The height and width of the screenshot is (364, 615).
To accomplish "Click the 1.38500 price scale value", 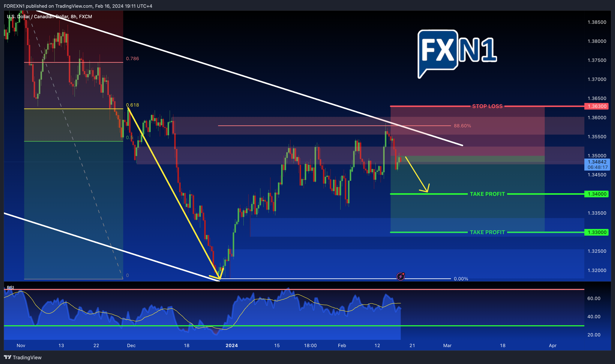I will click(597, 22).
